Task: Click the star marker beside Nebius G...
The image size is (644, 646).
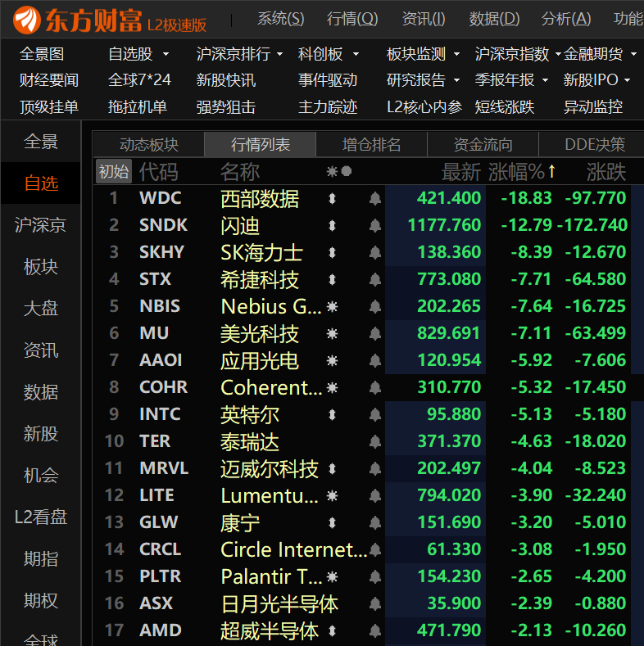Action: [332, 306]
